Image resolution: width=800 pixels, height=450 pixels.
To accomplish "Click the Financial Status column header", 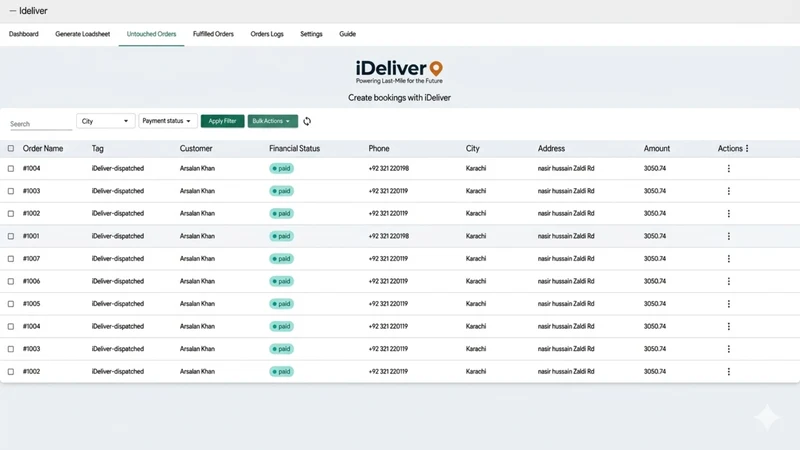I will coord(294,148).
